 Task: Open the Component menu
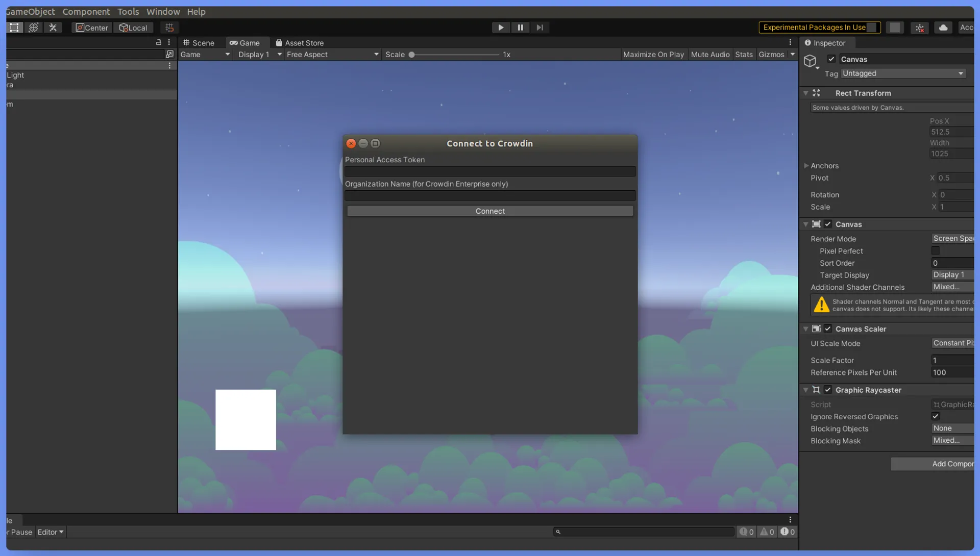tap(86, 11)
